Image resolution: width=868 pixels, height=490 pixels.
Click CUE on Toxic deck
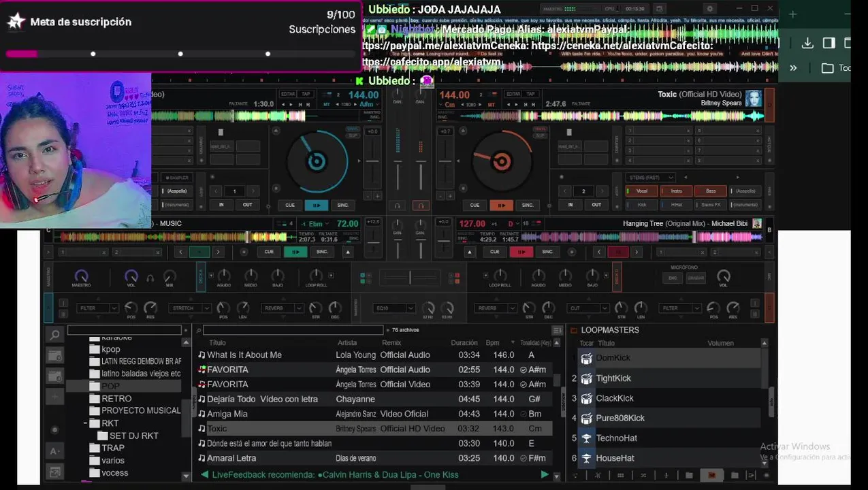pos(475,205)
